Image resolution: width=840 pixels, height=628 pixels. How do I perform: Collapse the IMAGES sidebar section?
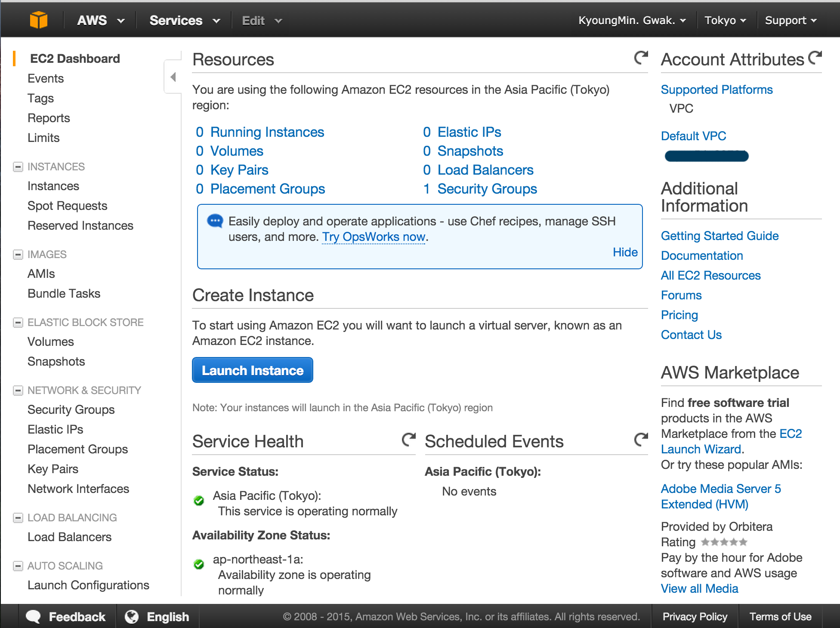tap(18, 254)
